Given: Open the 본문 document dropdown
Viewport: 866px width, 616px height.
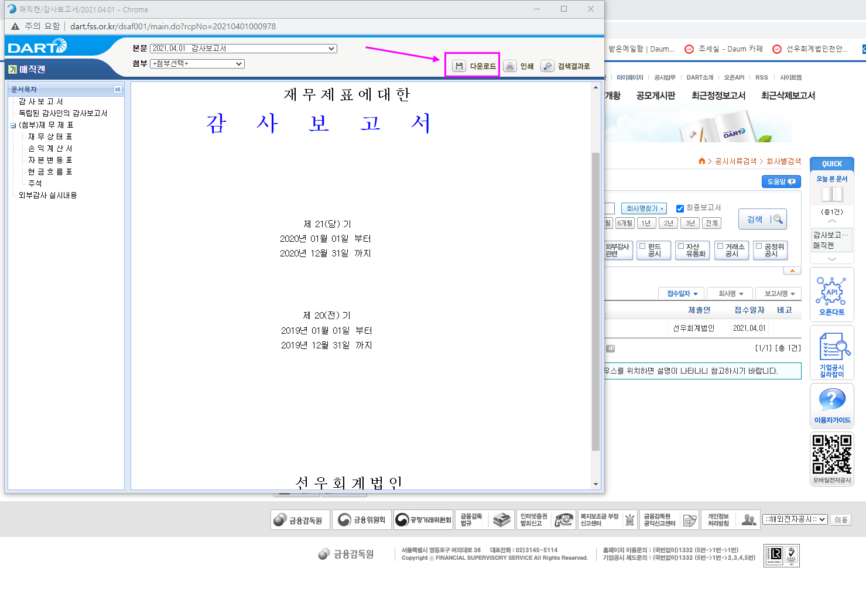Looking at the screenshot, I should (x=244, y=49).
